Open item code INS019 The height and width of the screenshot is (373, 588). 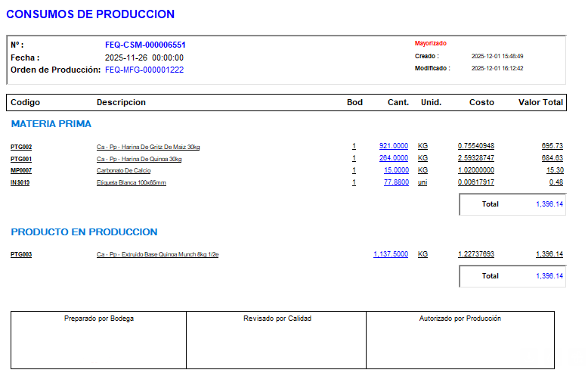(x=20, y=182)
